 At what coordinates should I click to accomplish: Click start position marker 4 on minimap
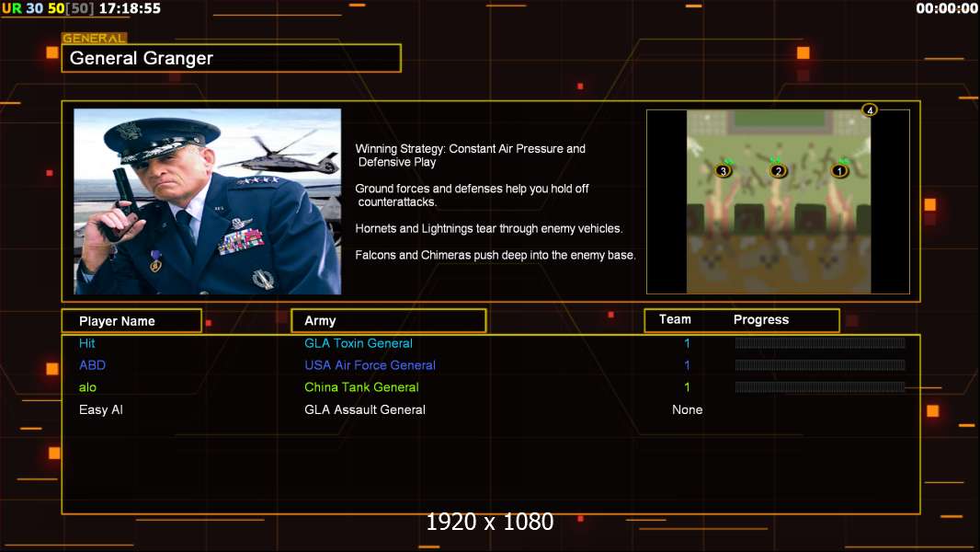coord(870,110)
